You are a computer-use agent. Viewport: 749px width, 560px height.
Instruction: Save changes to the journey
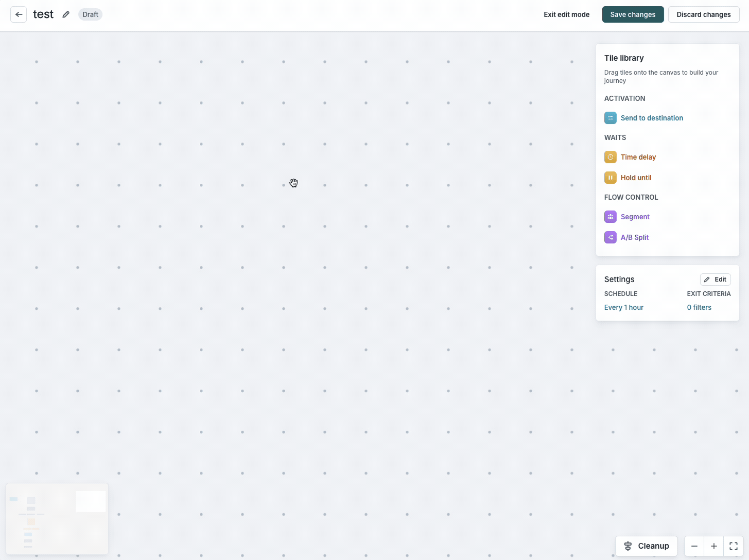coord(633,14)
